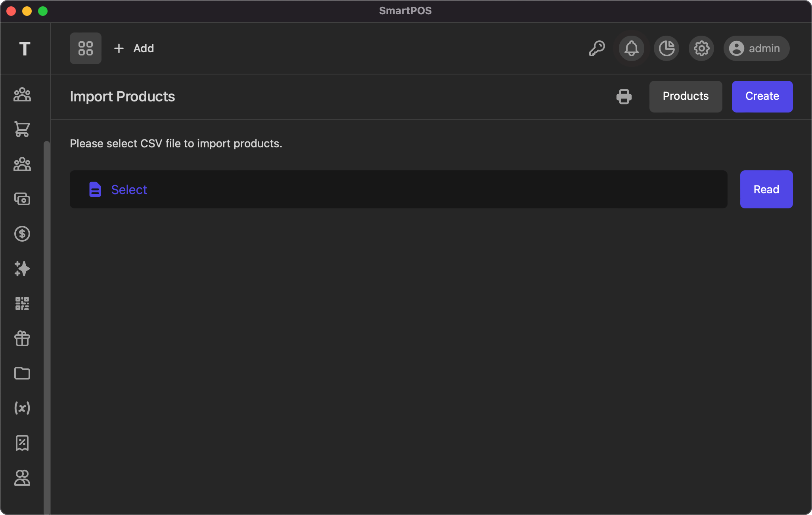Open gift box sidebar icon
812x515 pixels.
click(x=22, y=338)
